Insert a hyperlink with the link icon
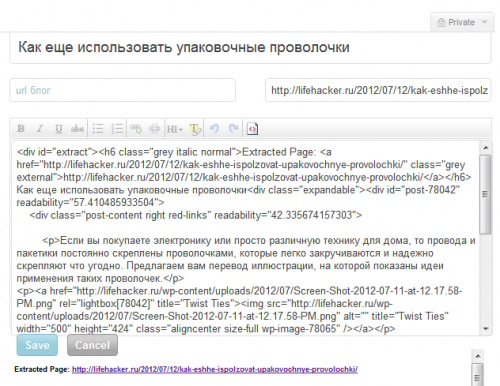This screenshot has height=386, width=500. point(136,129)
